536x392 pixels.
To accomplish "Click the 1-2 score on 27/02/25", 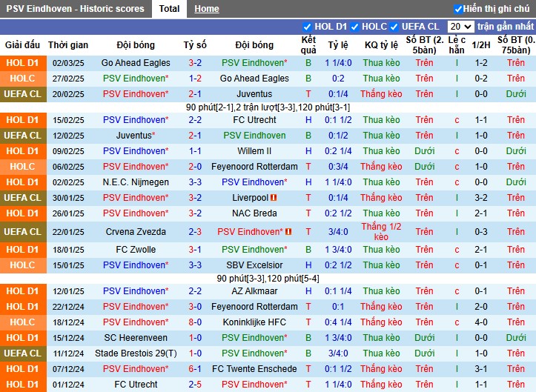I will click(x=195, y=79).
